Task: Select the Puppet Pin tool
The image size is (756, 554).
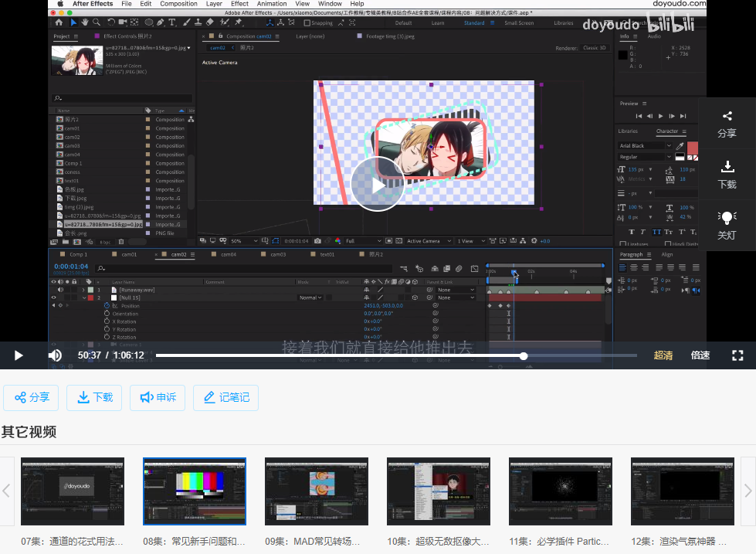Action: coord(238,22)
